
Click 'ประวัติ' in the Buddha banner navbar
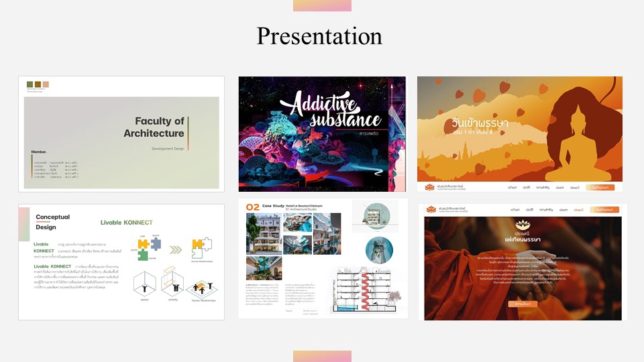(527, 188)
